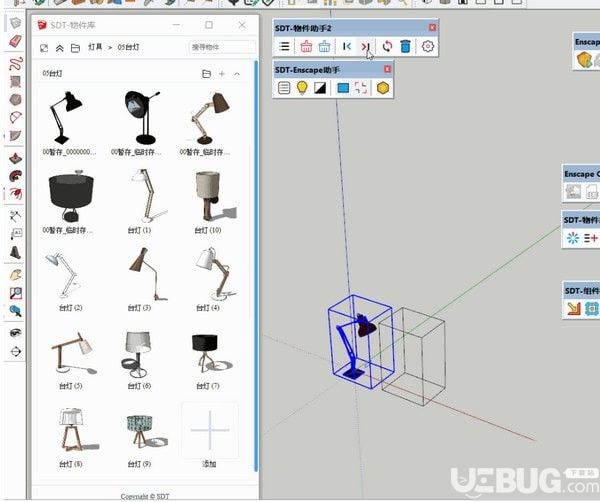Select the 台灯 (5) thumbnail
Viewport: 600px width, 502px height.
click(x=73, y=354)
